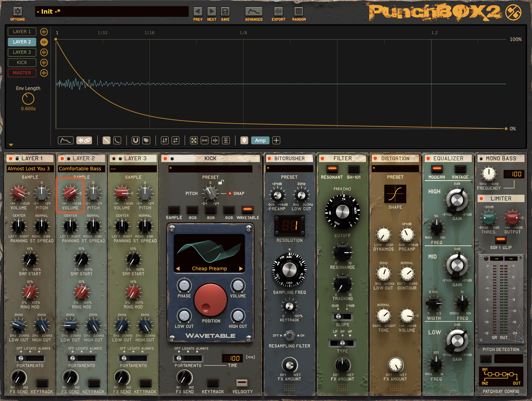Screen dimensions: 532x401
Task: Open Layer 1 sample selector Almost Lost You 3
Action: 30,169
